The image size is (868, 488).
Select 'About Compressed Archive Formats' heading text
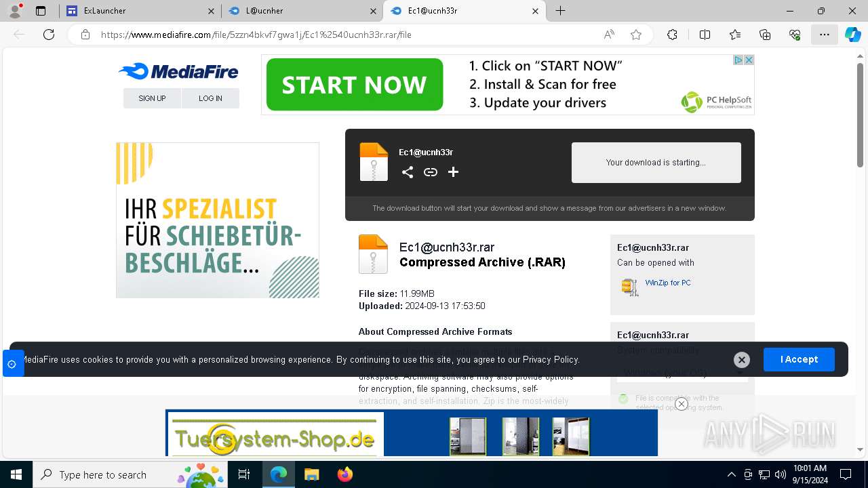435,331
